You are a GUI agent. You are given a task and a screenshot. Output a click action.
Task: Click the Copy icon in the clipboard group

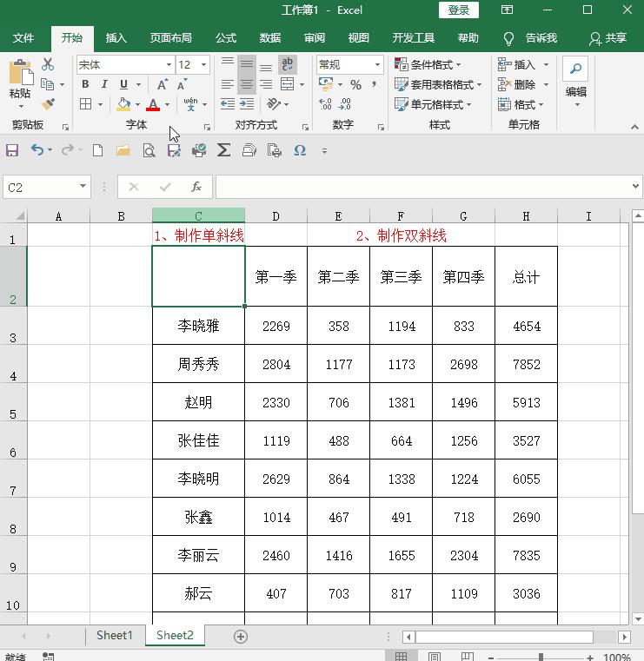point(47,84)
